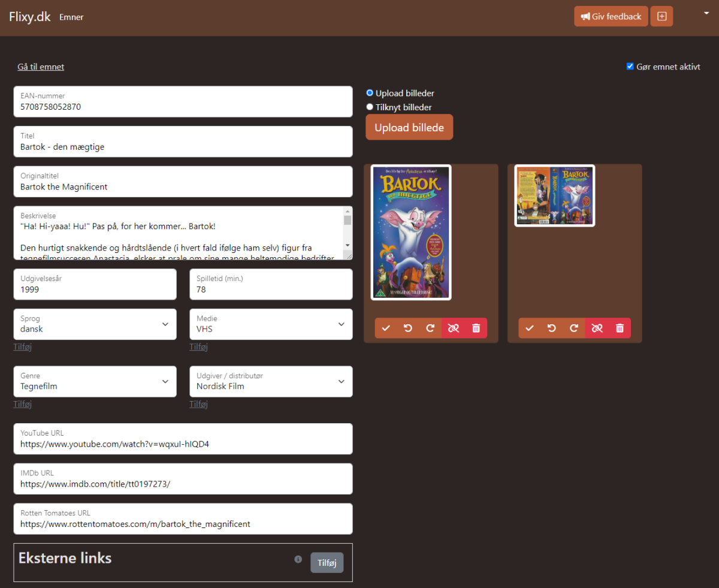Click the EAN-nummer input field
This screenshot has height=588, width=719.
point(183,102)
